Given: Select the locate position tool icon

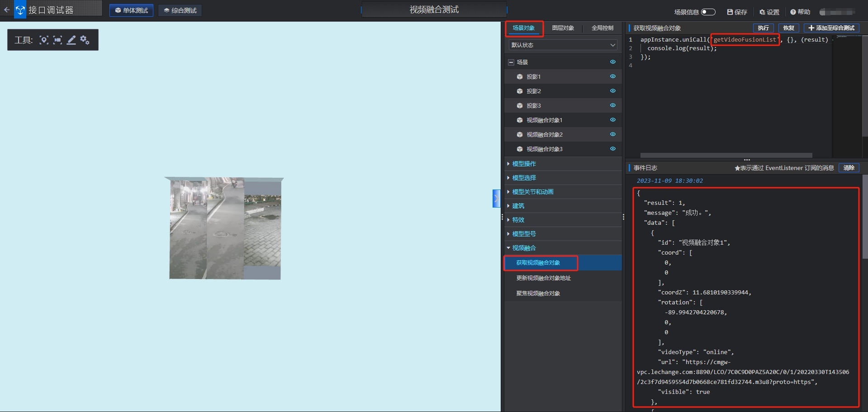Looking at the screenshot, I should (x=44, y=40).
